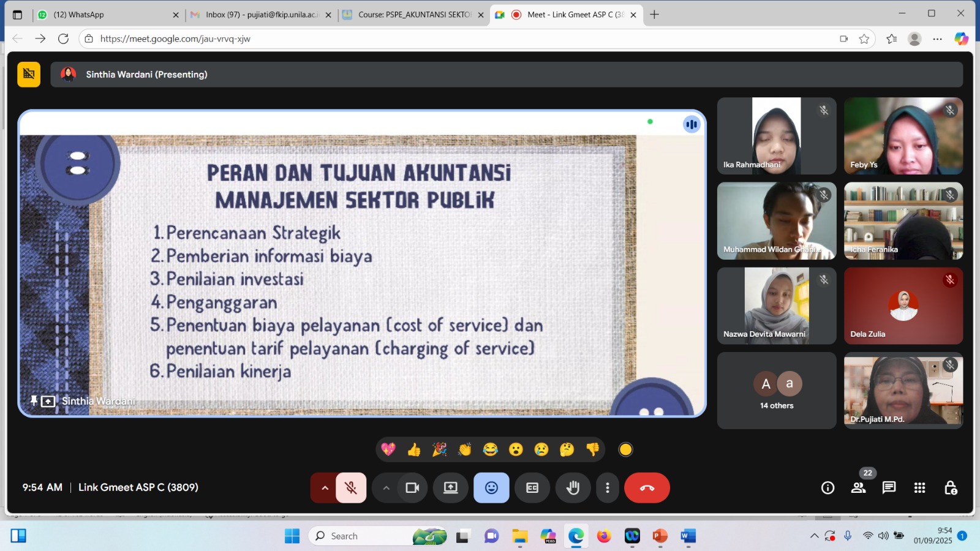The width and height of the screenshot is (980, 551).
Task: Open the chat panel icon
Action: (889, 488)
